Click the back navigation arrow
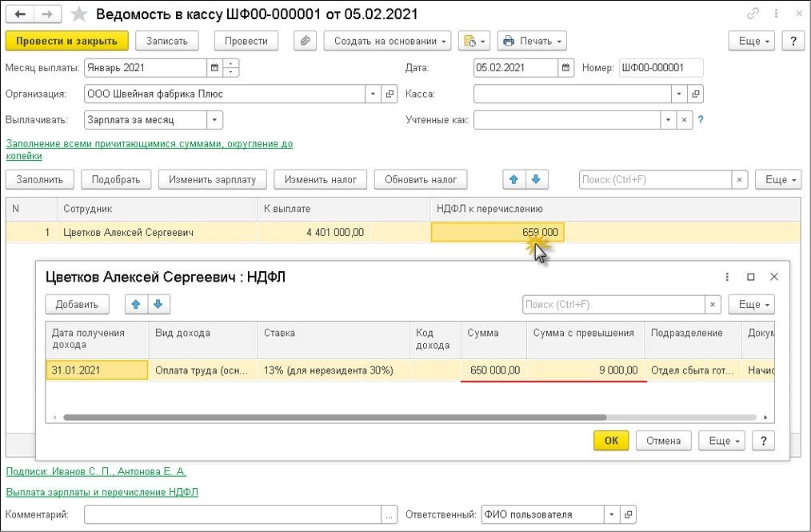Image resolution: width=811 pixels, height=532 pixels. [x=20, y=14]
